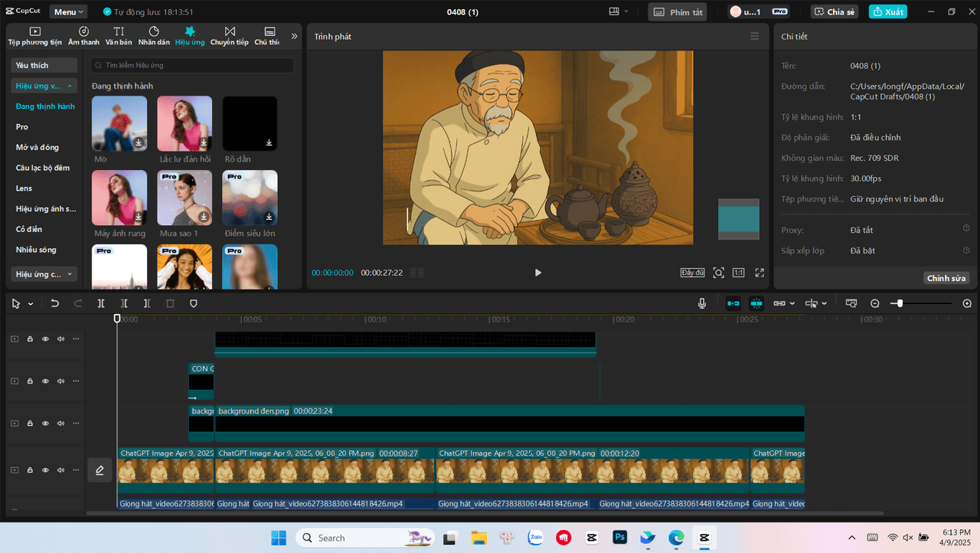Mute the CON C clip's track
This screenshot has height=553, width=980.
[60, 381]
